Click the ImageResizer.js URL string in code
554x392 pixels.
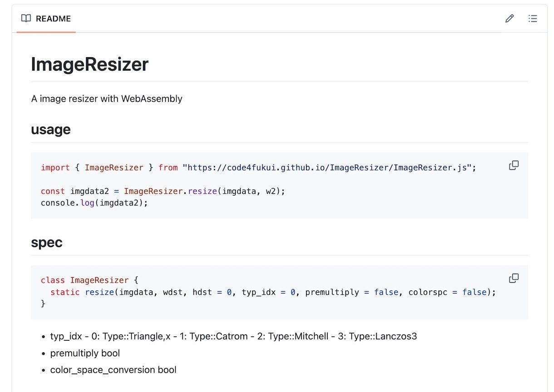[x=329, y=168]
